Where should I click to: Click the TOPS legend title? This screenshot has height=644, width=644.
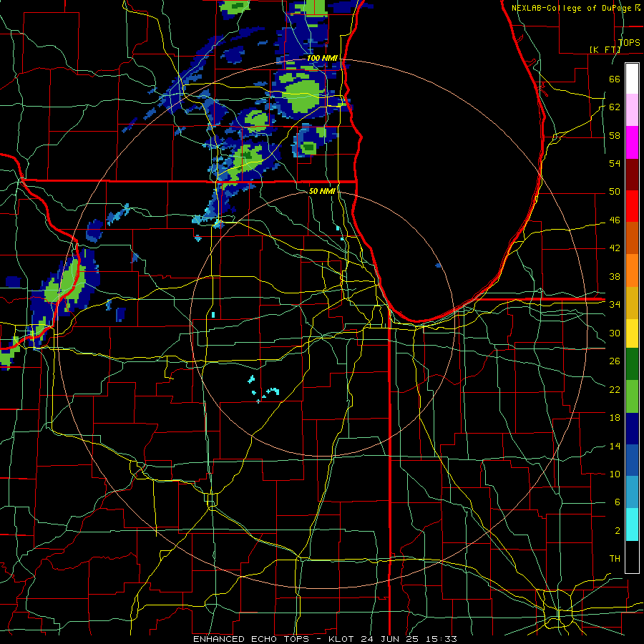pos(629,42)
